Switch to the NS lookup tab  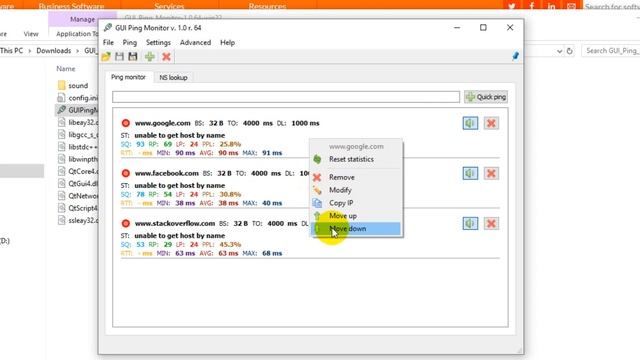[x=173, y=78]
